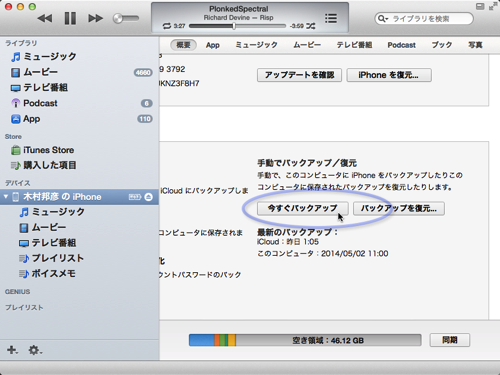500x375 pixels.
Task: Skip to the next track
Action: tap(96, 18)
